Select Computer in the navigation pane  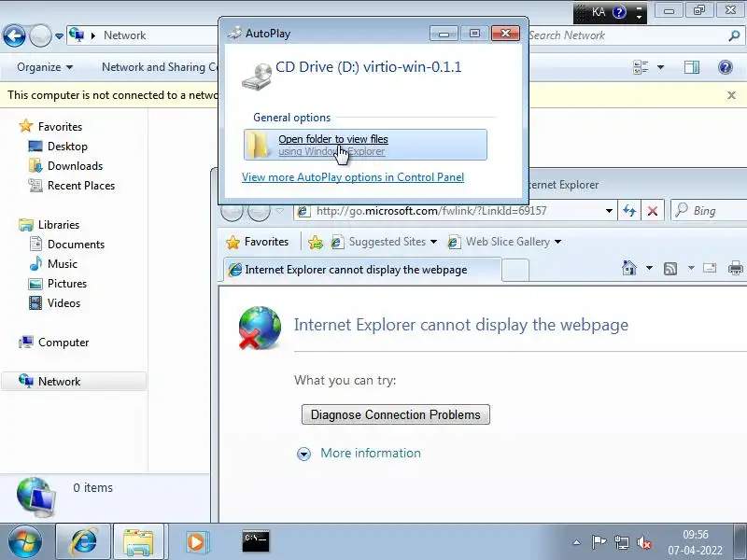click(x=54, y=342)
